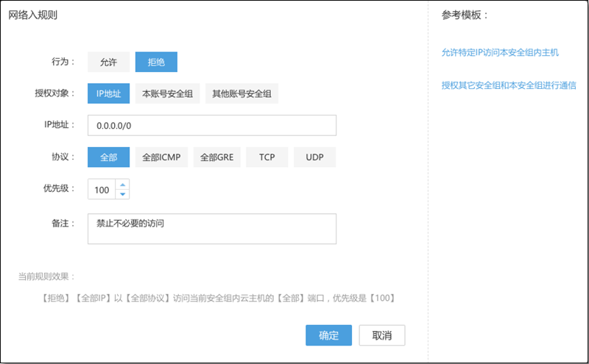Open the 授权其它安全组和本安全组进行通信 template link

click(x=508, y=85)
